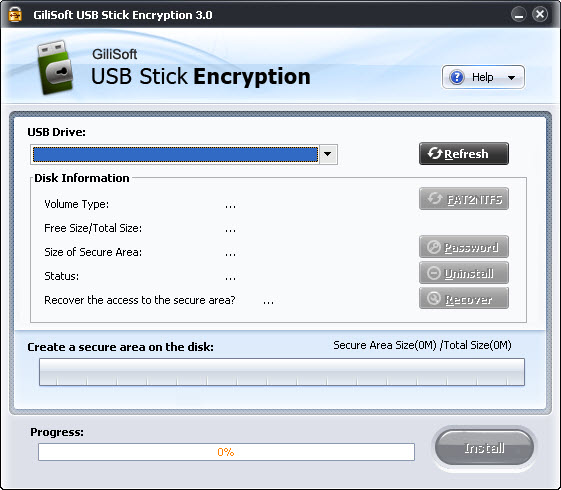The image size is (561, 490).
Task: Open the Help menu
Action: (483, 77)
